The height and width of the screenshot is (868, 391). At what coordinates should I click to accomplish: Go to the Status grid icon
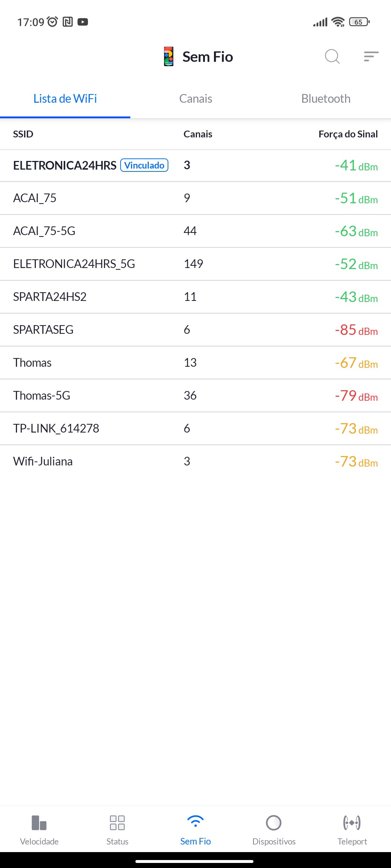click(x=117, y=823)
